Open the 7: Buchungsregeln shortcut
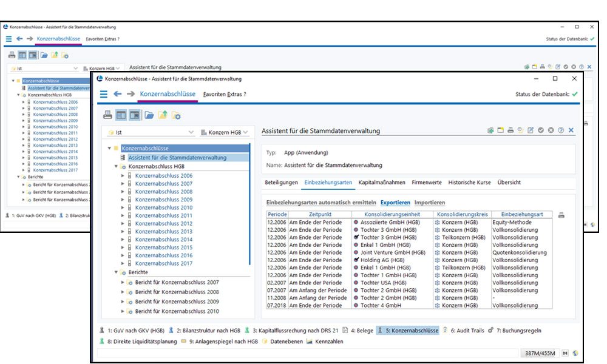The width and height of the screenshot is (607, 364). point(515,331)
